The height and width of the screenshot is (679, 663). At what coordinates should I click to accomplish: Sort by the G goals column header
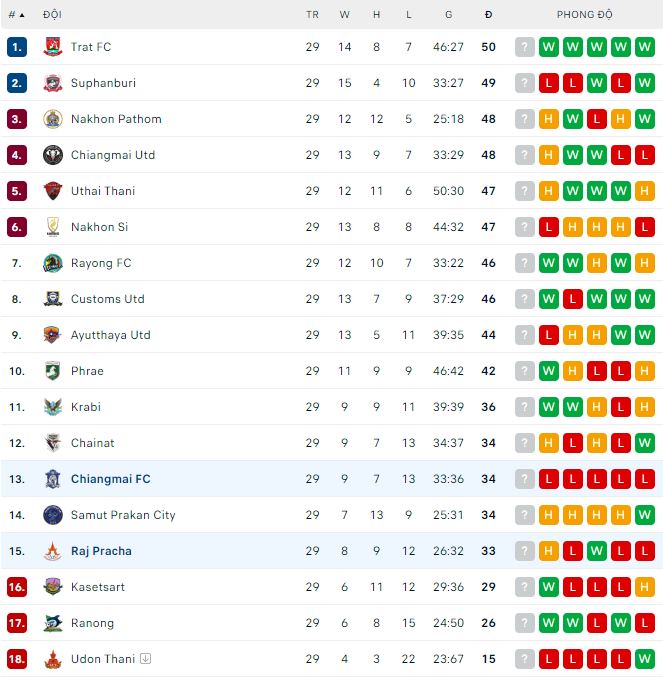(448, 15)
